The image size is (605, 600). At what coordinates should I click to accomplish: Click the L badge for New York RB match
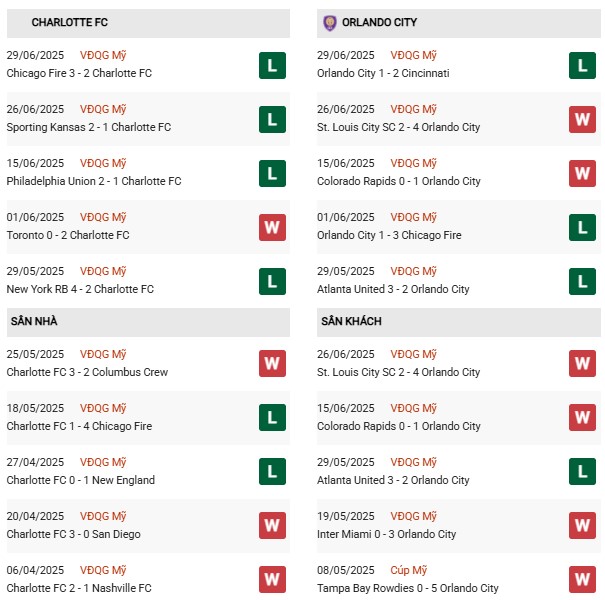click(x=272, y=282)
